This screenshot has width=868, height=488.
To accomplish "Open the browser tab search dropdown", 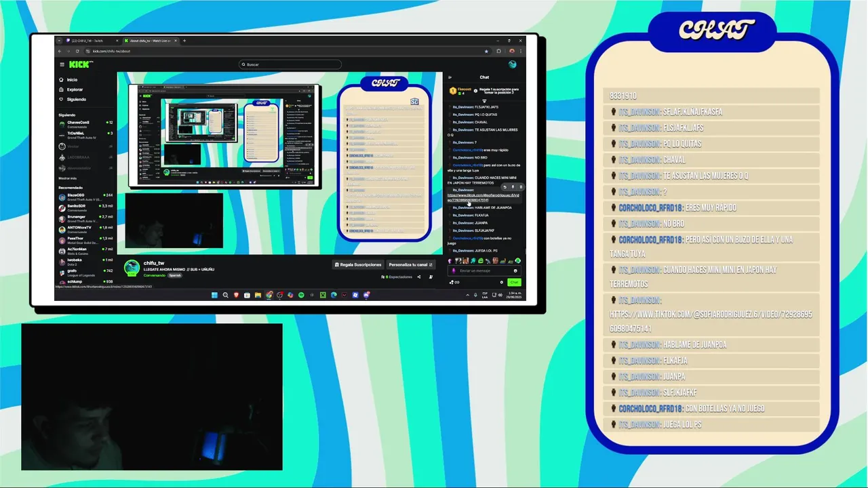I will pos(59,41).
